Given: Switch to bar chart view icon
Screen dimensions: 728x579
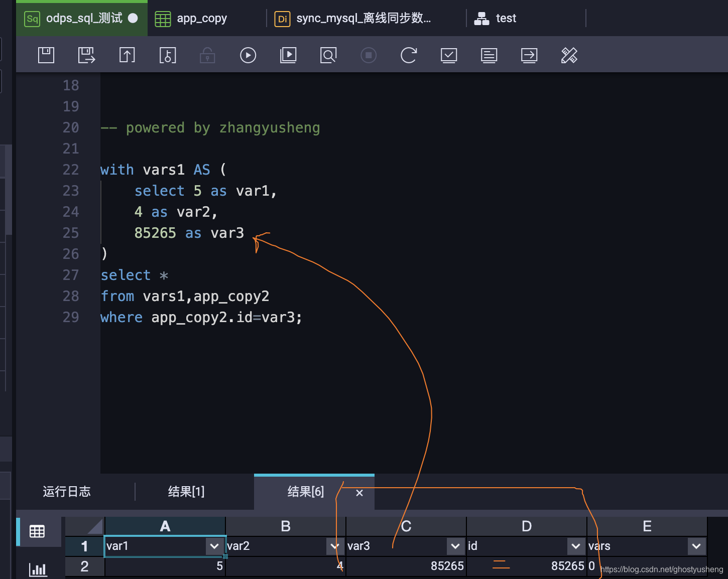Looking at the screenshot, I should click(38, 569).
